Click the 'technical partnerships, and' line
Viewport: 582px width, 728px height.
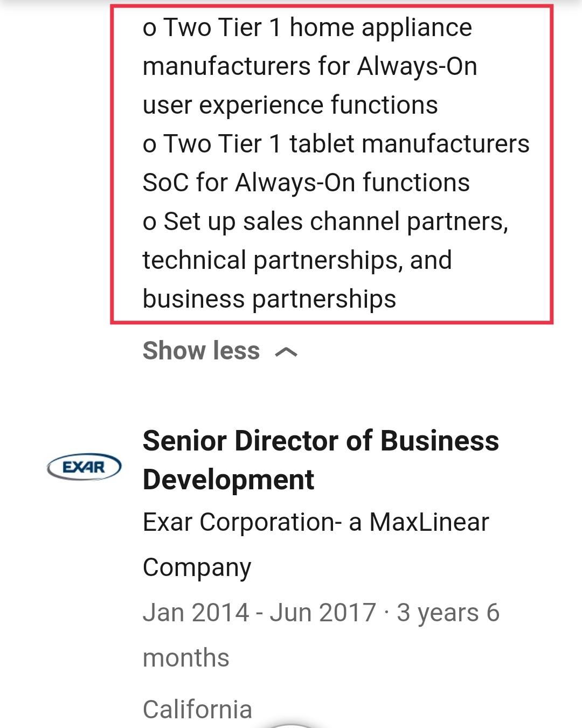pyautogui.click(x=297, y=260)
